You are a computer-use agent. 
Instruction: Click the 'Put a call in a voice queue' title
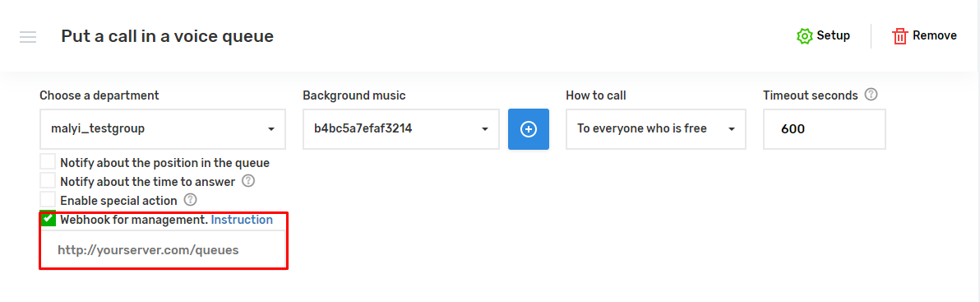168,36
